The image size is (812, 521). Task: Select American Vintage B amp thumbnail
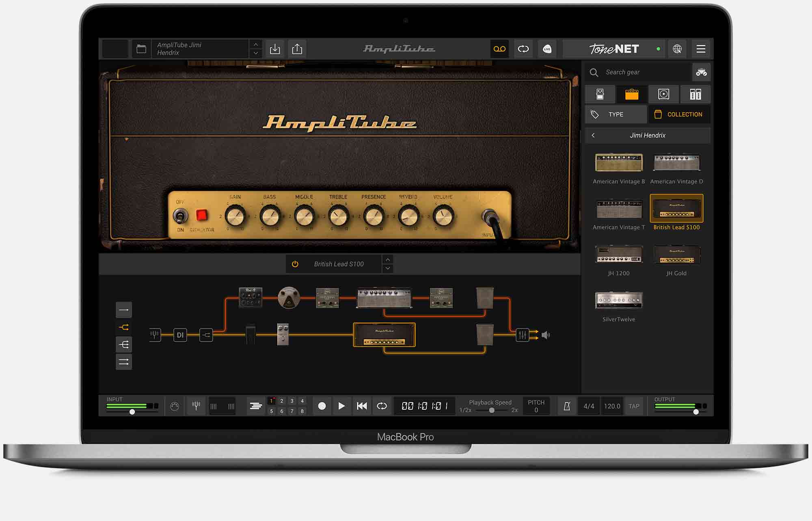(619, 163)
